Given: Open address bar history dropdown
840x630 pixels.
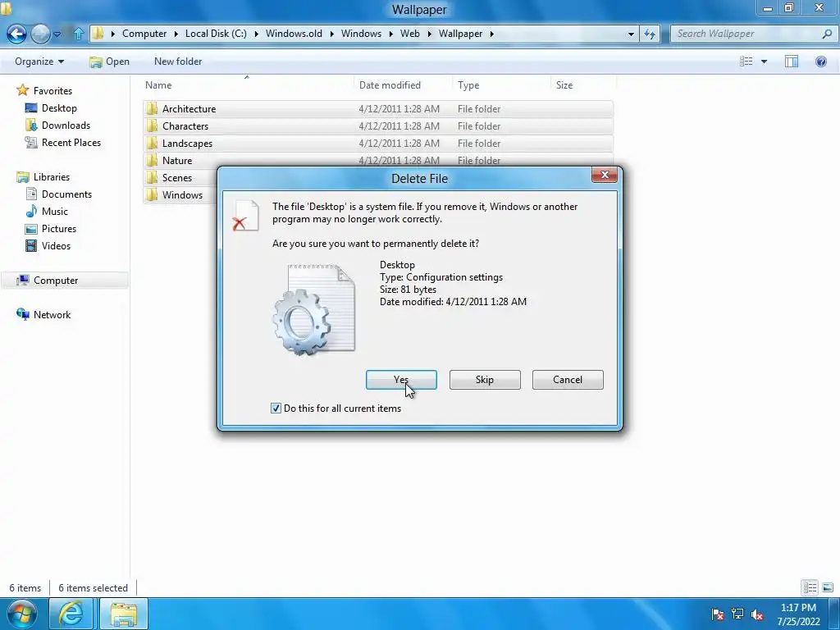Looking at the screenshot, I should pos(631,34).
